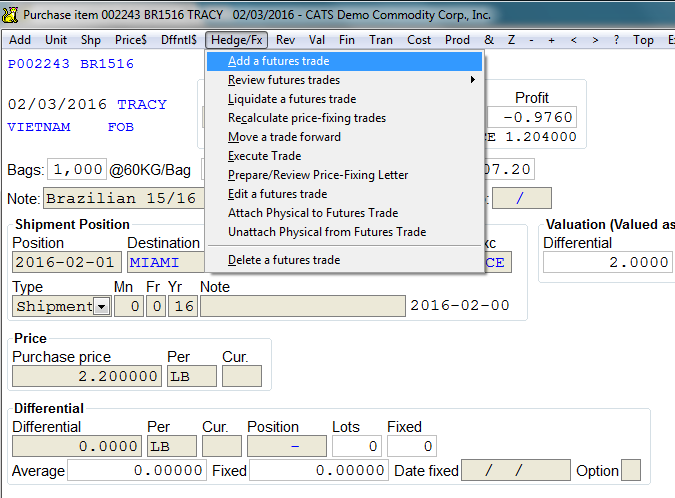The width and height of the screenshot is (675, 498).
Task: Click the Mn field
Action: 129,306
